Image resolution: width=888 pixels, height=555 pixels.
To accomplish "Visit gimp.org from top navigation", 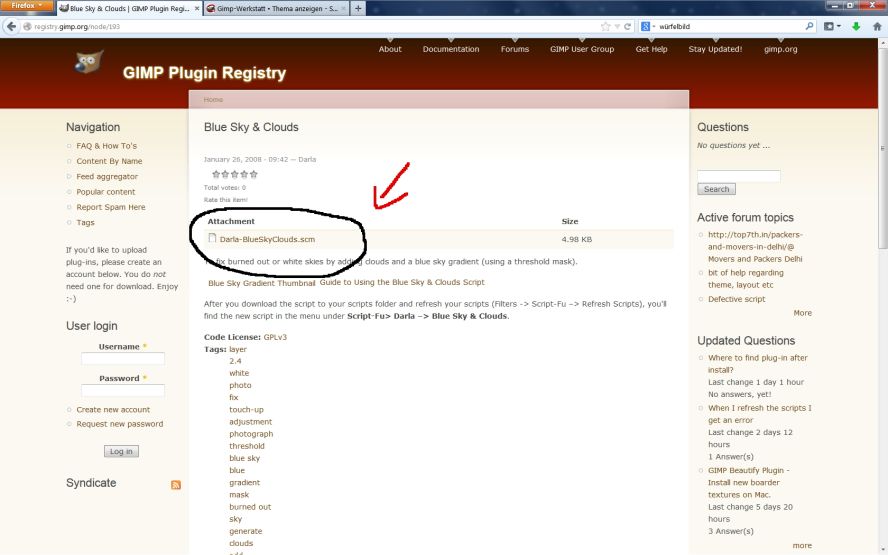I will 780,49.
